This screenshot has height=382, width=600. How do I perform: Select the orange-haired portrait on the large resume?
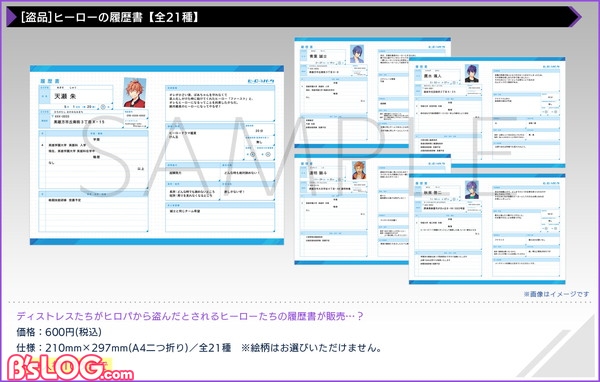point(134,92)
